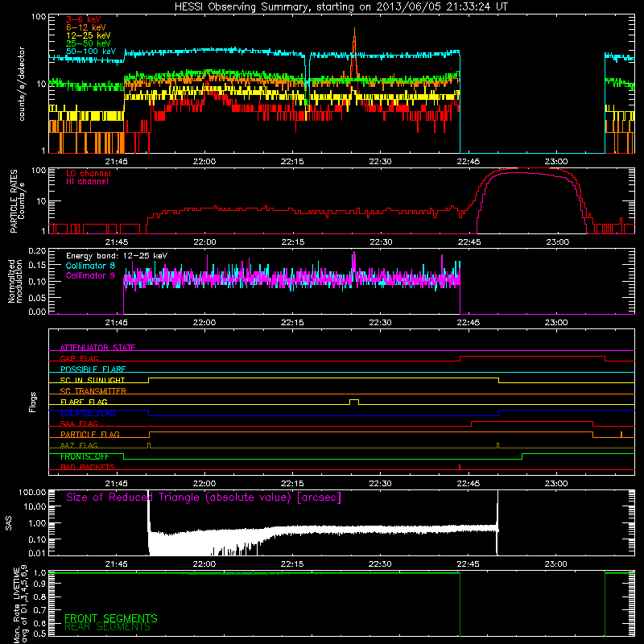The width and height of the screenshot is (644, 644).
Task: Click the Mon. Rate LIVETIME axis label
Action: 19,605
